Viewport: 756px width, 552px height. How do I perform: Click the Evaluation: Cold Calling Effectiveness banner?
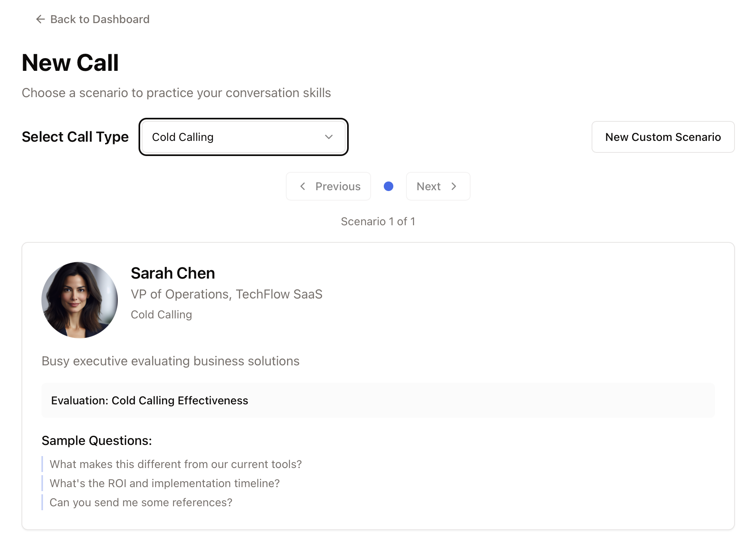coord(378,400)
